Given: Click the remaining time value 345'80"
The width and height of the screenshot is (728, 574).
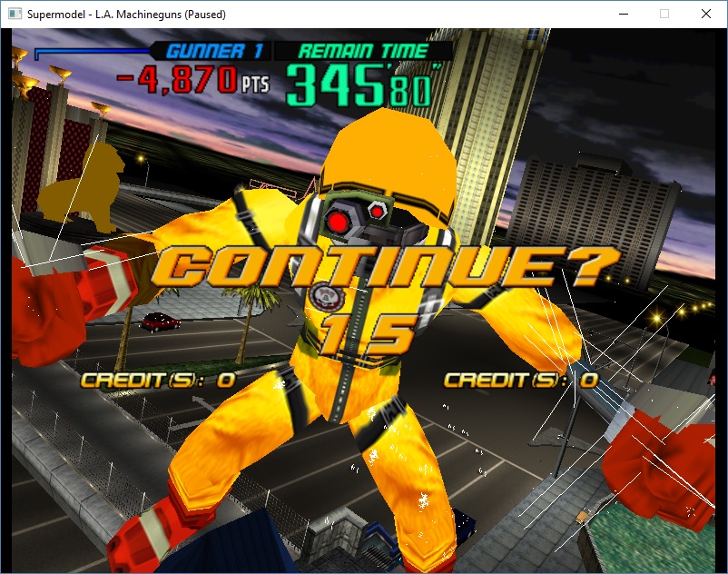Looking at the screenshot, I should pyautogui.click(x=362, y=85).
